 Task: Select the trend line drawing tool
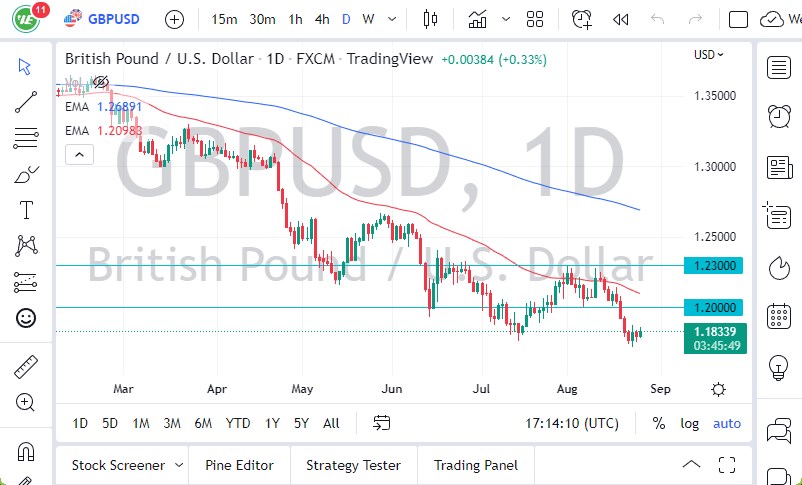(26, 101)
